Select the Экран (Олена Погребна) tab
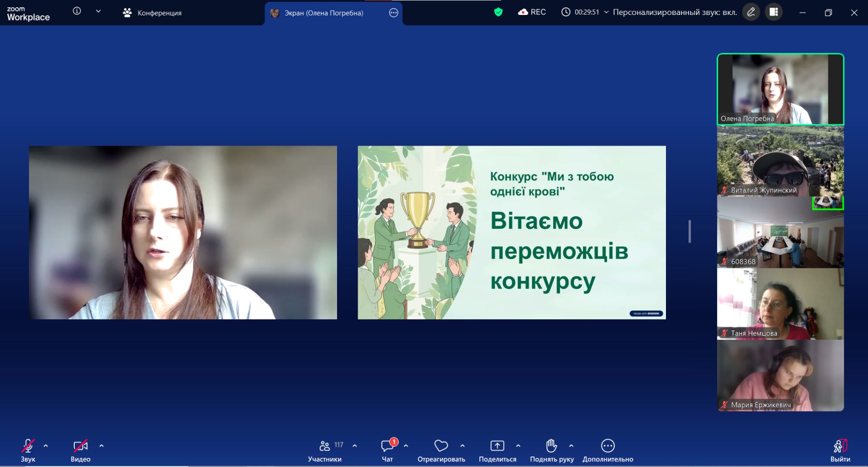Viewport: 868px width, 467px height. (x=324, y=13)
